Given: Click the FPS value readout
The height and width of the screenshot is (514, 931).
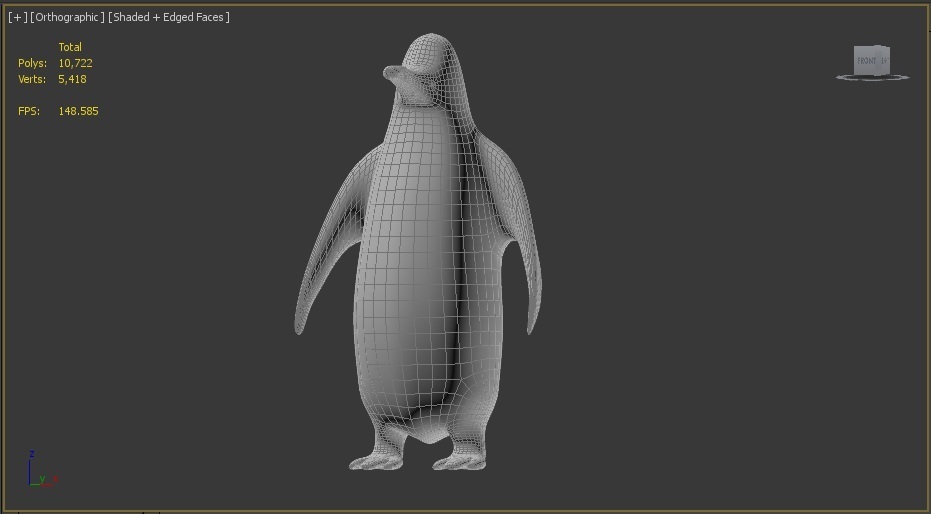Looking at the screenshot, I should [78, 111].
